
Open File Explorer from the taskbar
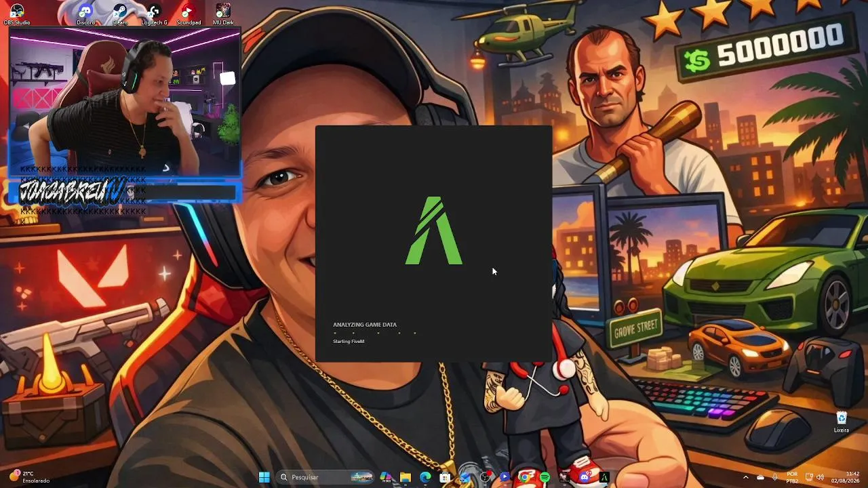click(406, 477)
